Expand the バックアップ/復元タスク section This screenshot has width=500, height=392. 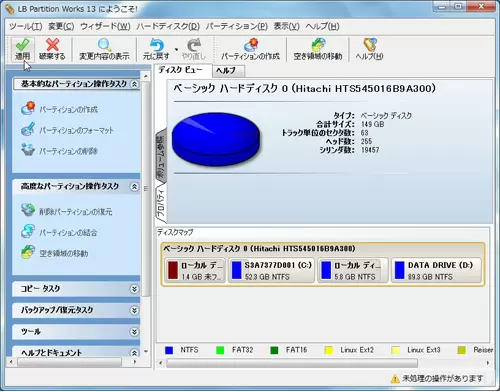click(x=134, y=310)
